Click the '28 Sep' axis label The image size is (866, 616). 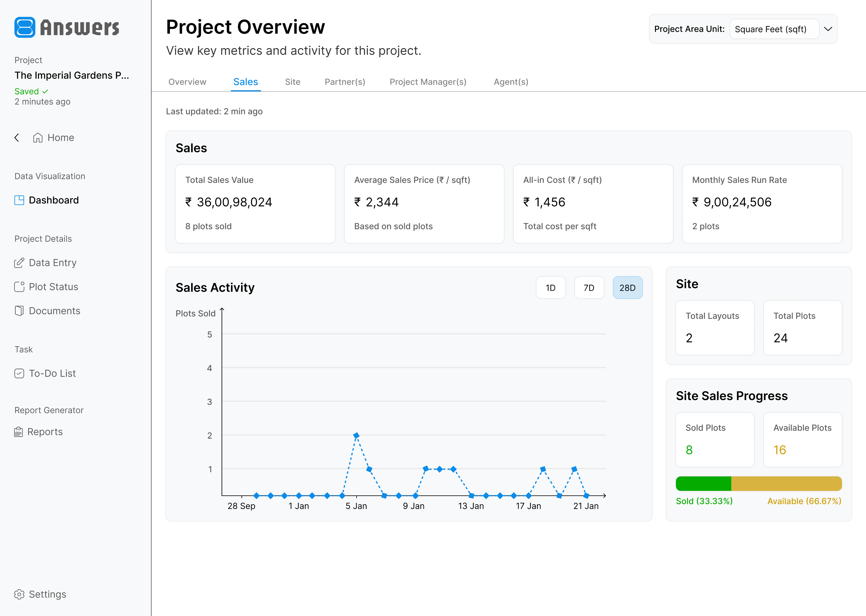pos(241,506)
